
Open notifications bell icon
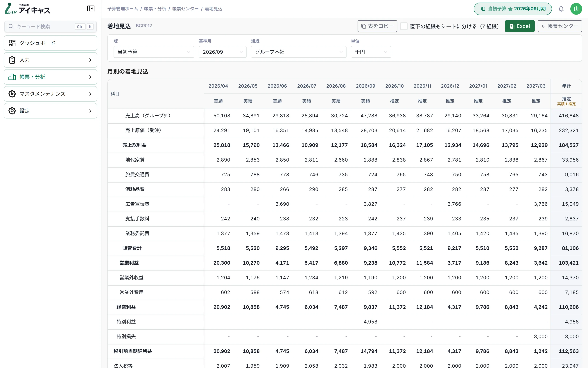[x=561, y=9]
